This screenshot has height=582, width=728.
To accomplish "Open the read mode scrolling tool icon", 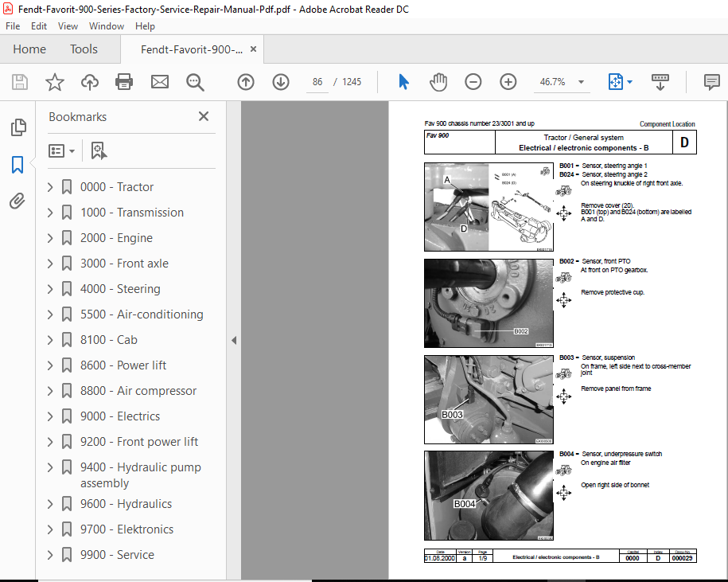I will (x=660, y=82).
